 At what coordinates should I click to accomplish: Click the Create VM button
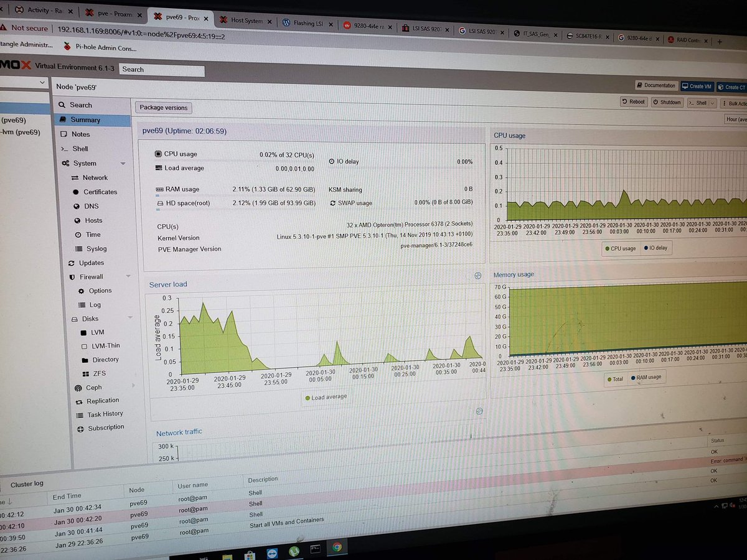click(697, 86)
